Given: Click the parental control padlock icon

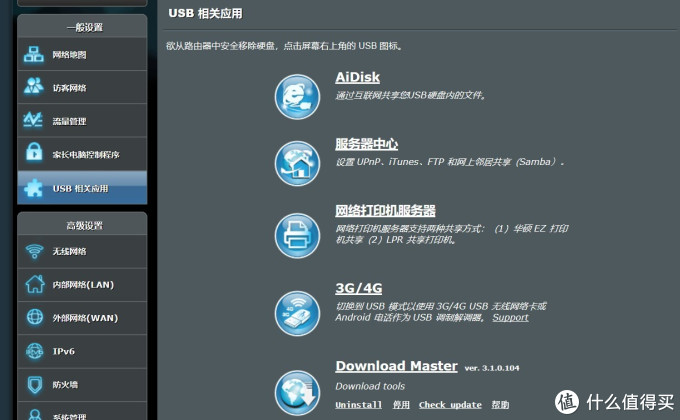Looking at the screenshot, I should (34, 152).
